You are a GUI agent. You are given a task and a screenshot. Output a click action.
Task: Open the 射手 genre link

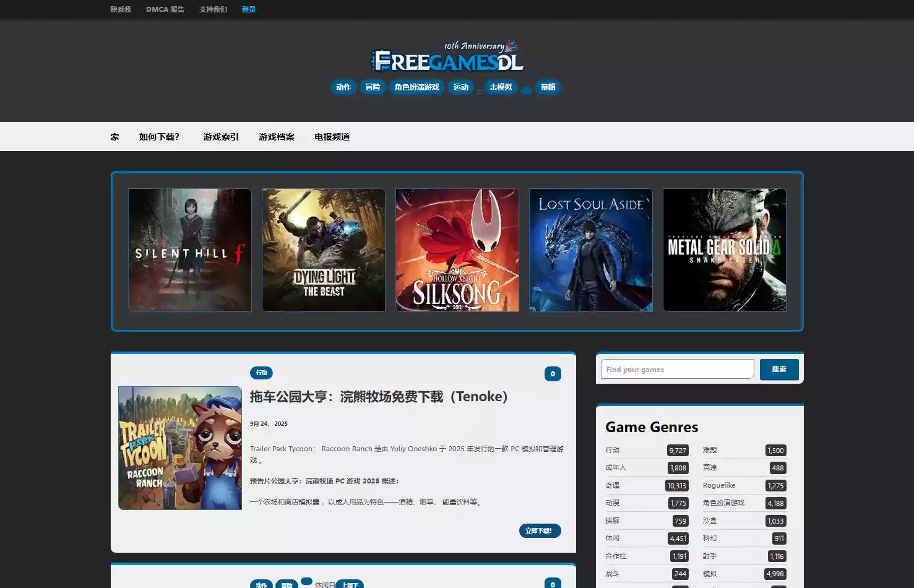coord(710,556)
